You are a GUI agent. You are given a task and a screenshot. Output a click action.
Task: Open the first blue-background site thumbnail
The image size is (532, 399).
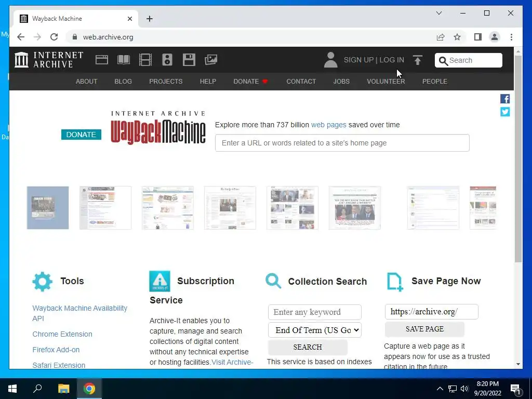pos(48,208)
